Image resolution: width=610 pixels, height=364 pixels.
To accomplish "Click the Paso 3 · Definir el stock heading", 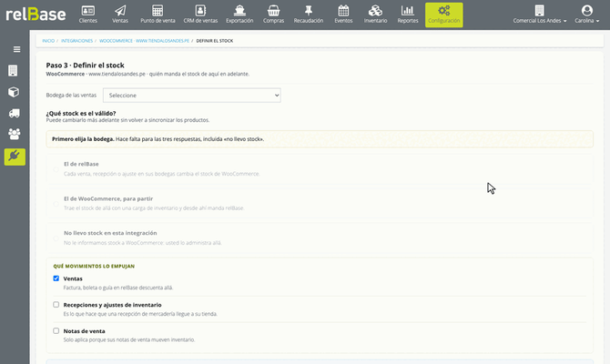I will pyautogui.click(x=86, y=66).
